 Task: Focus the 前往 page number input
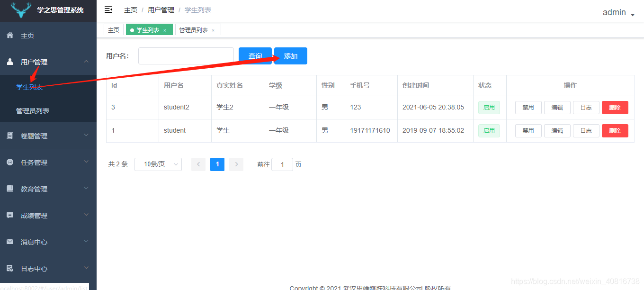(x=282, y=164)
